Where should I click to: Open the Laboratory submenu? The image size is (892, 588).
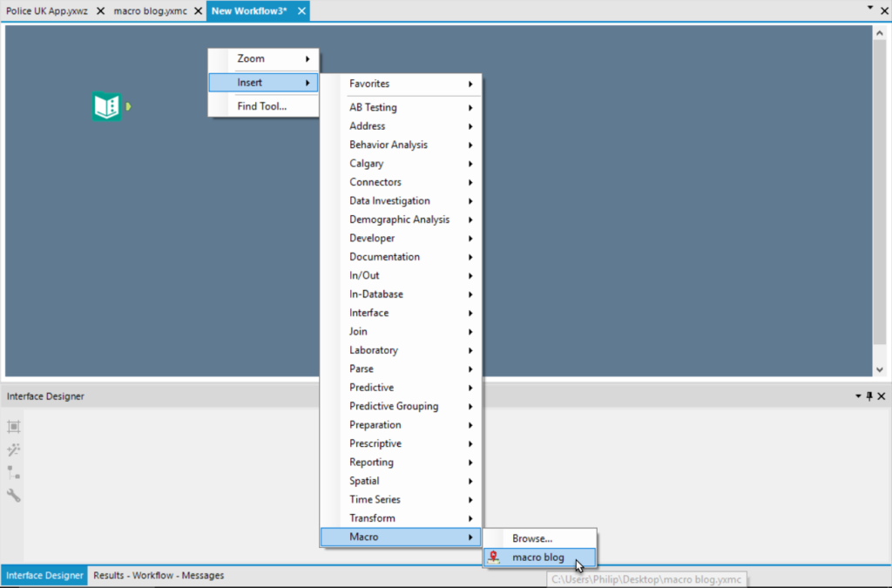click(401, 350)
